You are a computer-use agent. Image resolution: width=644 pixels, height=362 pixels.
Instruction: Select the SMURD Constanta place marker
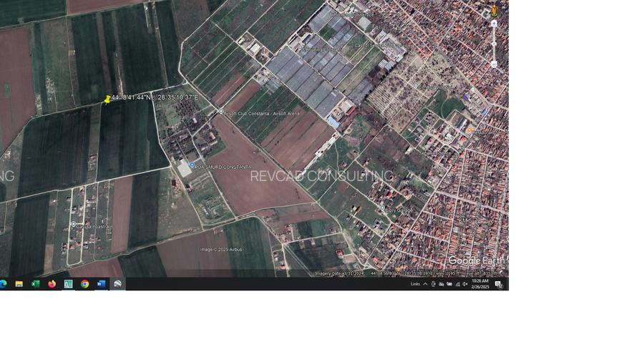pos(192,165)
